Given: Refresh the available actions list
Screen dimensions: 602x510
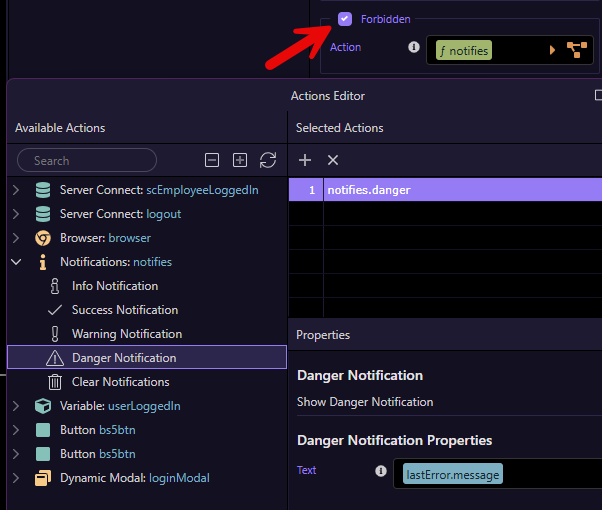Looking at the screenshot, I should pos(268,160).
